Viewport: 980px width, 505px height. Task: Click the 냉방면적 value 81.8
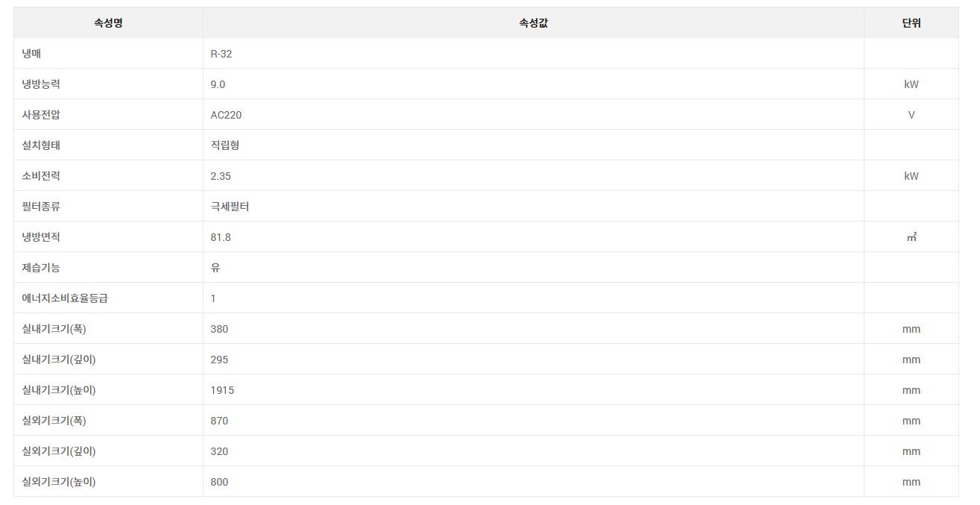(x=221, y=237)
